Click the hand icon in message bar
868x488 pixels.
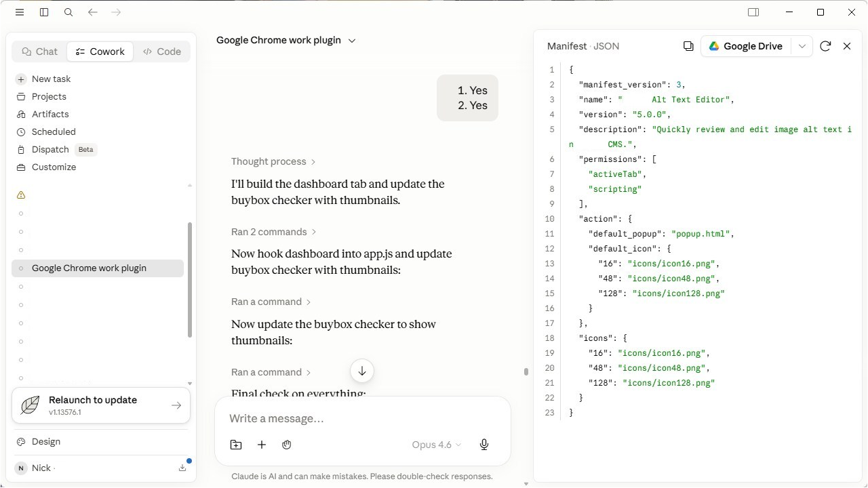tap(287, 445)
